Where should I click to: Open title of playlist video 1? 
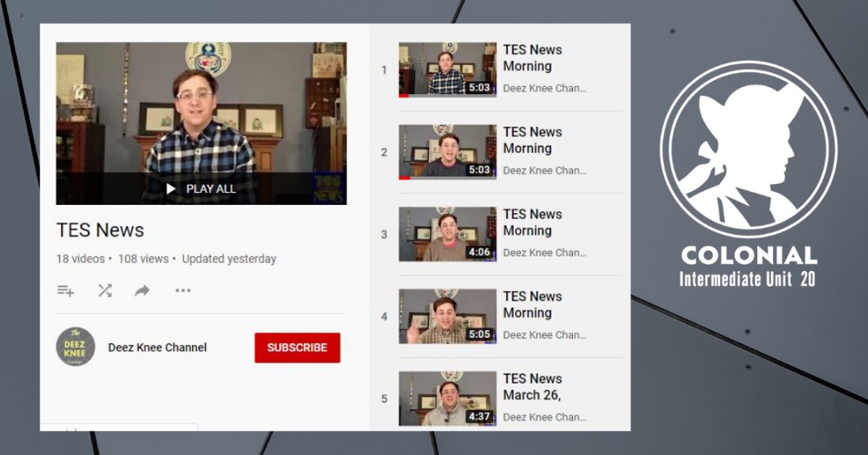click(533, 58)
